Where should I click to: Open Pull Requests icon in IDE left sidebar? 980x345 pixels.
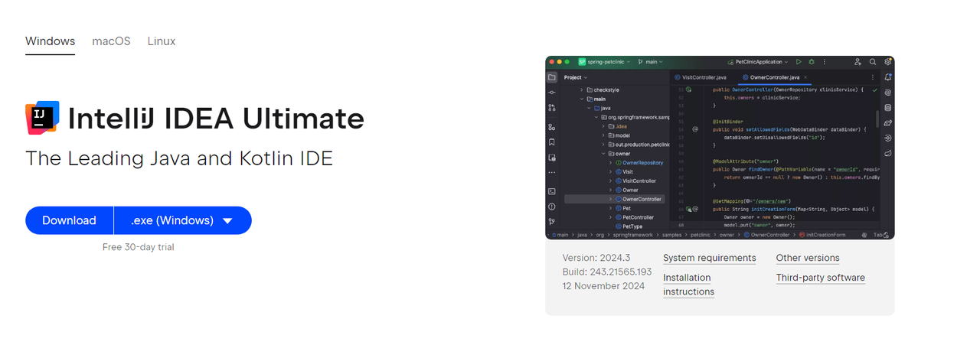click(551, 108)
